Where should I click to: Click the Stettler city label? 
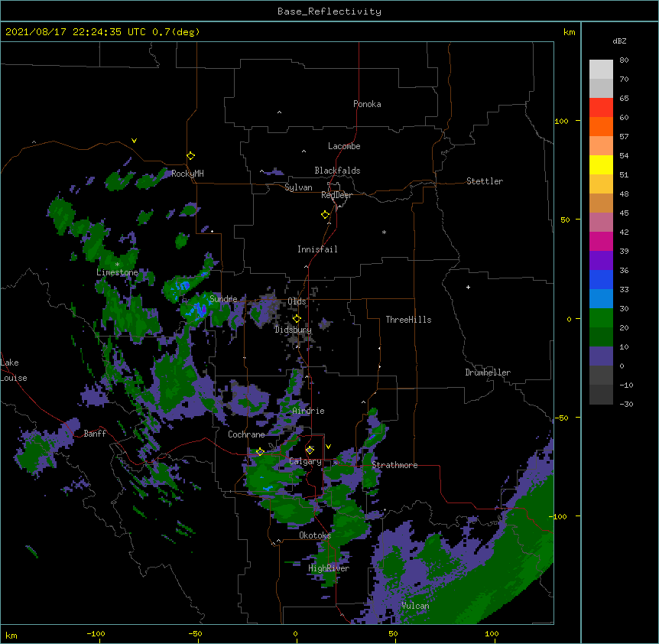(484, 181)
